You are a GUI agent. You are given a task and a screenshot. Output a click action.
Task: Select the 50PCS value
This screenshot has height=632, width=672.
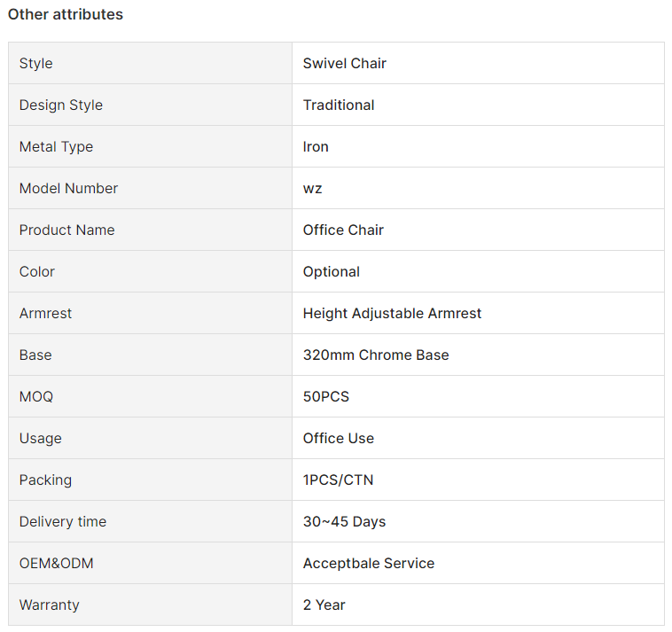pyautogui.click(x=326, y=396)
